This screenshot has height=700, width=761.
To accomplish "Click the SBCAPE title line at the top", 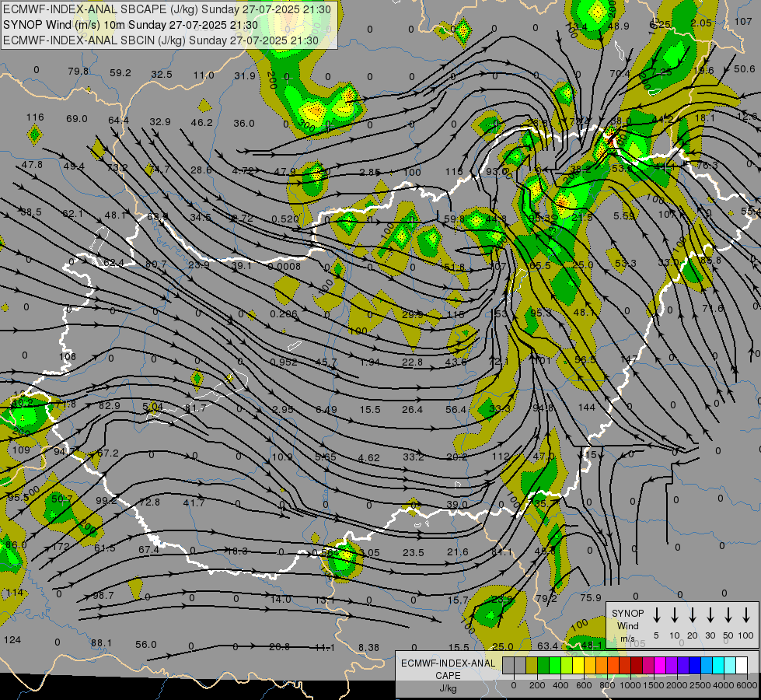I will click(x=167, y=9).
